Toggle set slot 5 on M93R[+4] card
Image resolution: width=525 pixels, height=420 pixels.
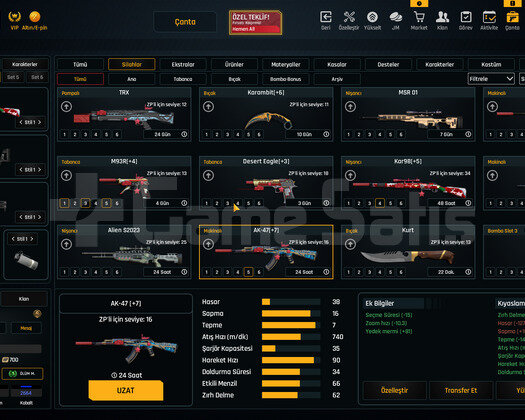coord(106,203)
